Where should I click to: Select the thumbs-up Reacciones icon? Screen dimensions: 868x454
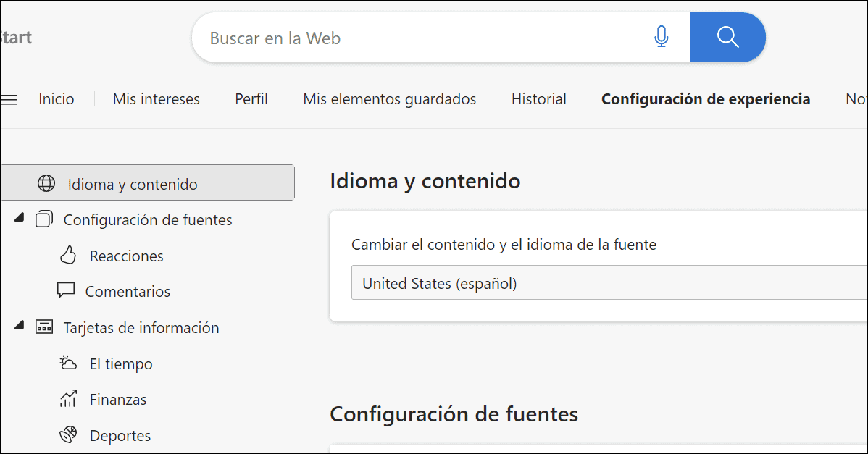(68, 255)
